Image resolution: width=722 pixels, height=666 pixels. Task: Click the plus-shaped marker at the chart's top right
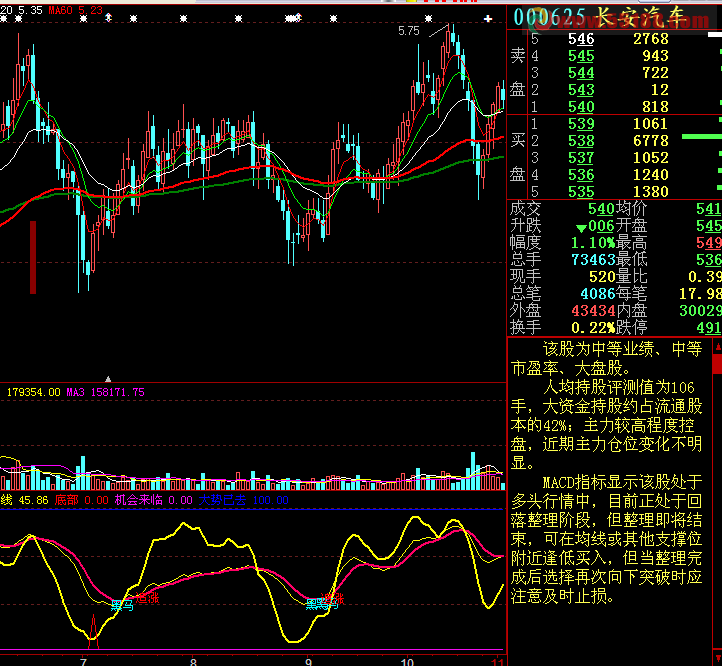tap(488, 18)
